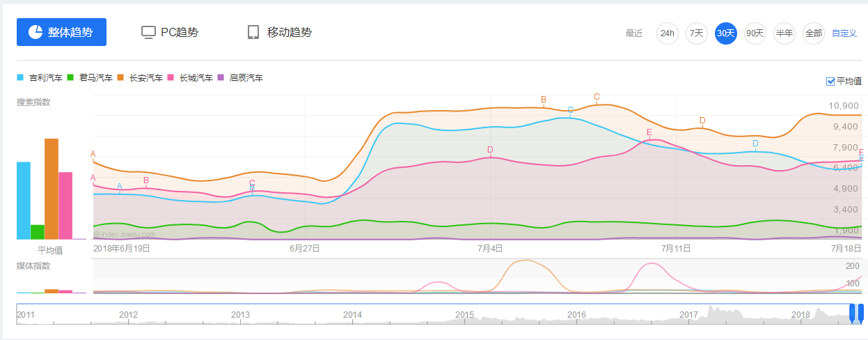Choose the 半年 time range
Image resolution: width=868 pixels, height=340 pixels.
tap(784, 33)
